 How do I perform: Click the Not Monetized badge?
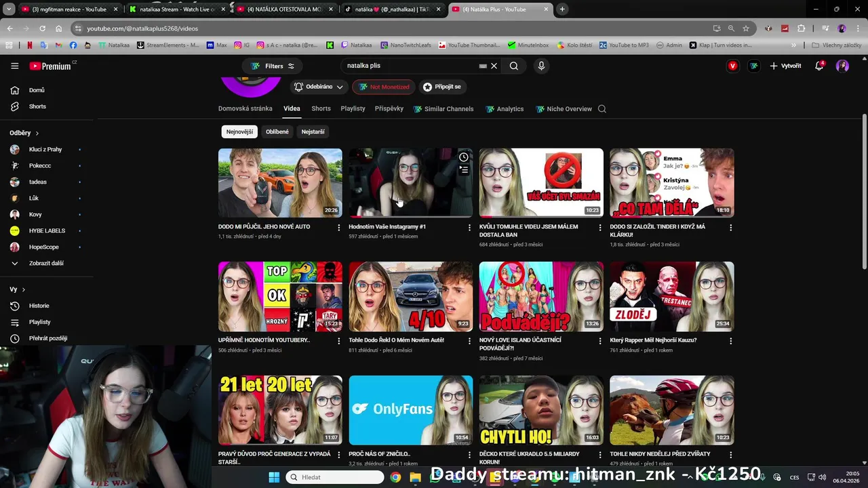[384, 87]
